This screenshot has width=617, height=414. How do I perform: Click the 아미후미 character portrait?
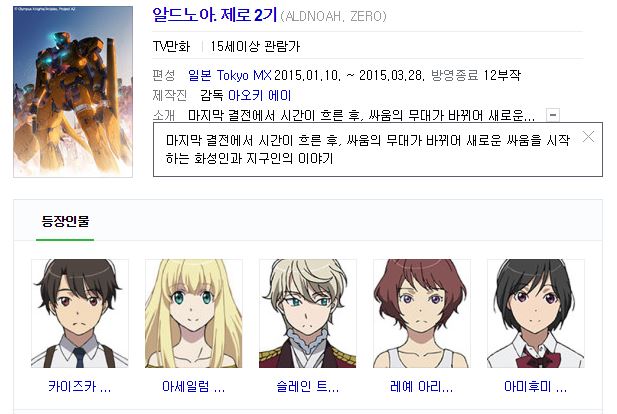pyautogui.click(x=536, y=313)
